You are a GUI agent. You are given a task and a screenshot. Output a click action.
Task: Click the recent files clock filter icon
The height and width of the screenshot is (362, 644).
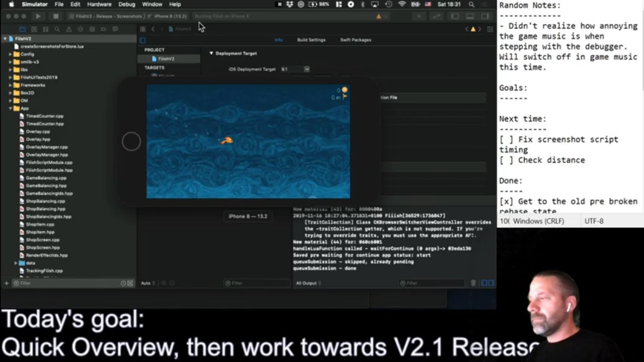tap(123, 283)
